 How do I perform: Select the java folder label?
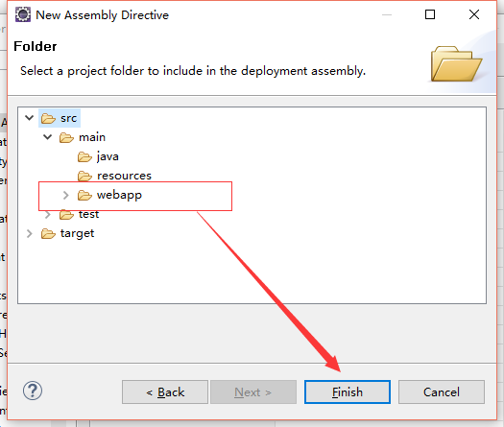[108, 156]
